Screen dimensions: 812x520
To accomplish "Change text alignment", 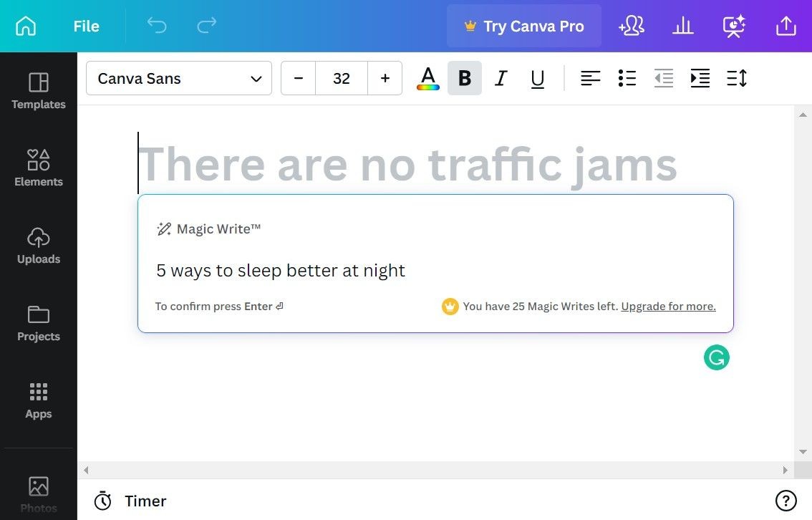I will [x=590, y=78].
